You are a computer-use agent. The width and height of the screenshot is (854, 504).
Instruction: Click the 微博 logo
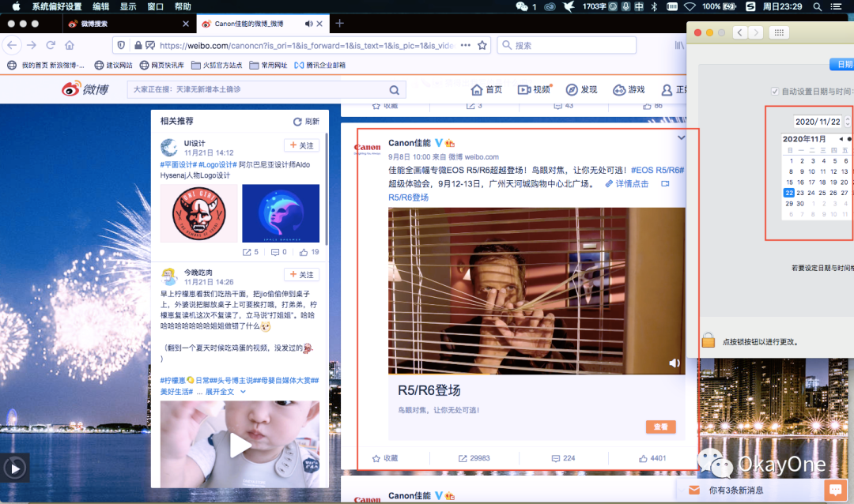(x=85, y=88)
